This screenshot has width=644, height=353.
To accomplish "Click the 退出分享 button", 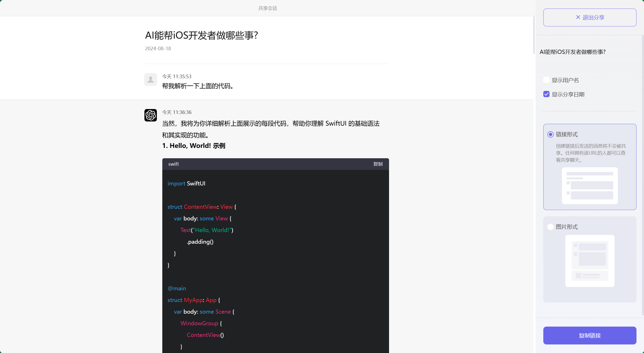I will click(x=590, y=17).
